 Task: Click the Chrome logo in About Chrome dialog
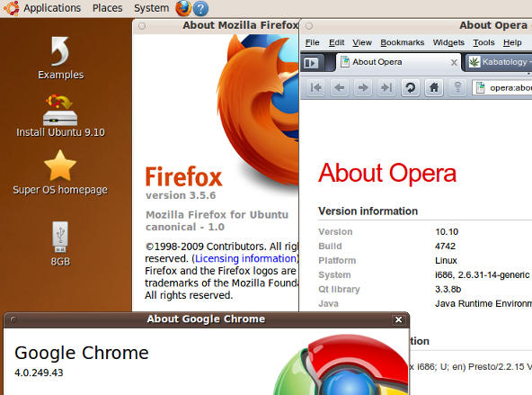pyautogui.click(x=341, y=365)
